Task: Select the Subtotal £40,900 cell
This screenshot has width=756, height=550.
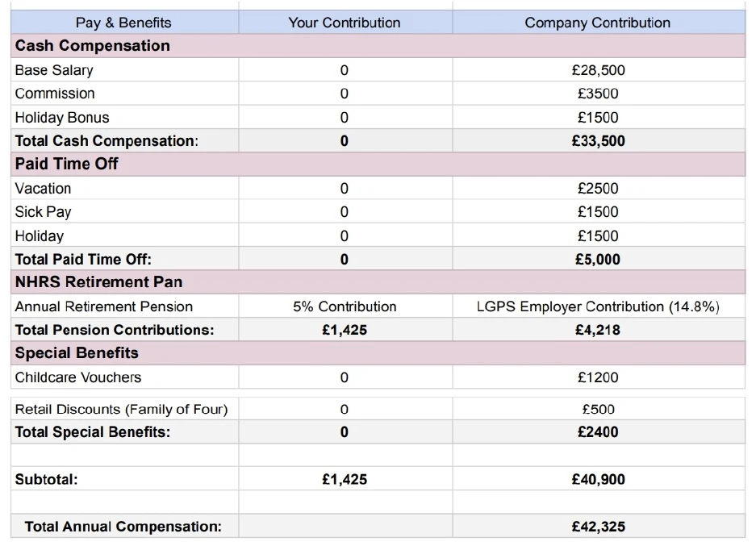Action: 599,479
